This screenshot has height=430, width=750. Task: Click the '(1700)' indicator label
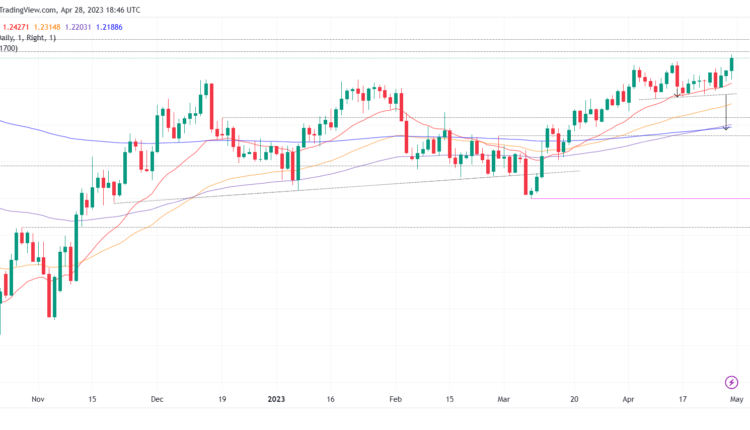pyautogui.click(x=8, y=47)
